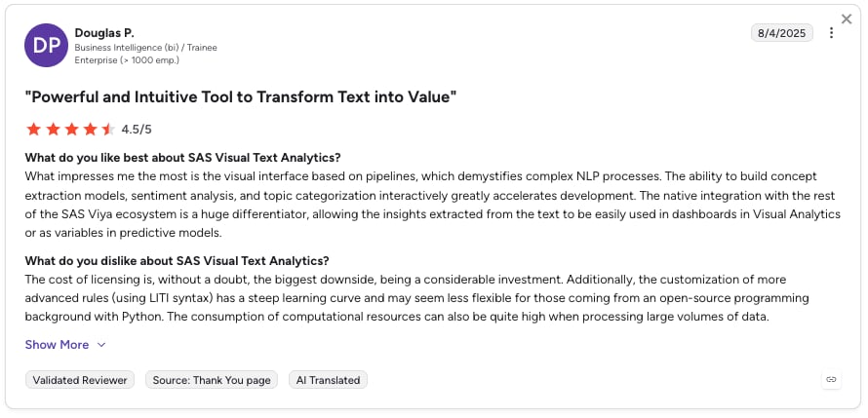Viewport: 868px width, 418px height.
Task: Click the 'What do you like best' heading
Action: (182, 158)
